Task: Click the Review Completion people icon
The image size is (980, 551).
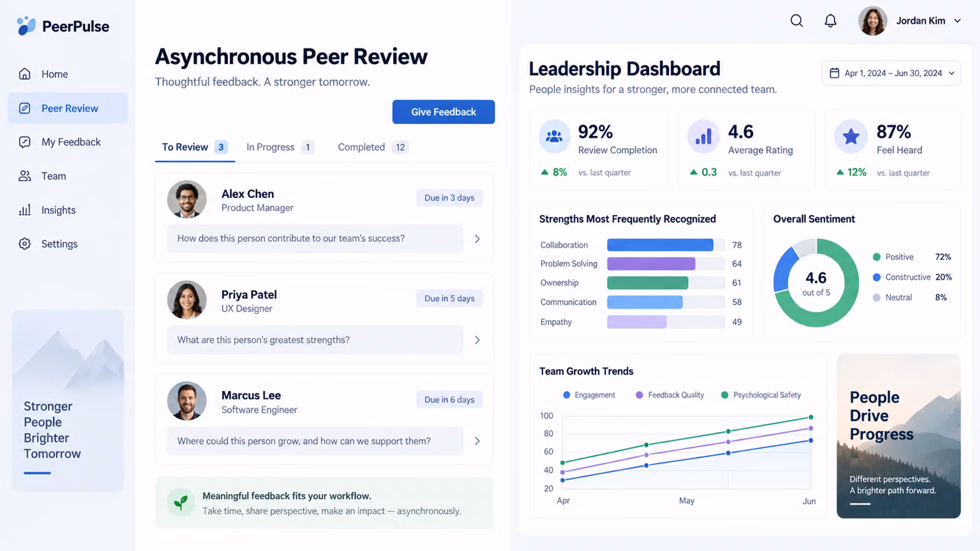Action: click(554, 136)
